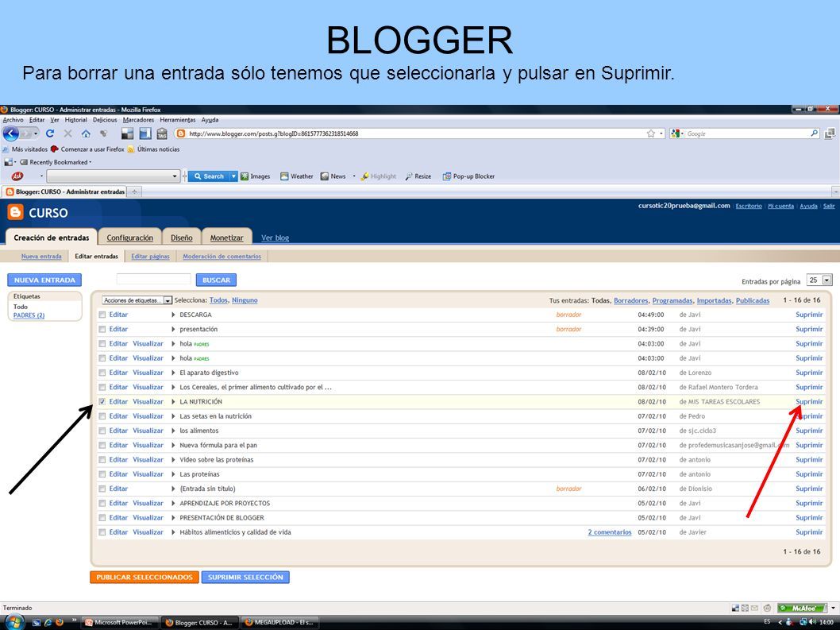Click the entries search text field
The width and height of the screenshot is (840, 630).
154,280
